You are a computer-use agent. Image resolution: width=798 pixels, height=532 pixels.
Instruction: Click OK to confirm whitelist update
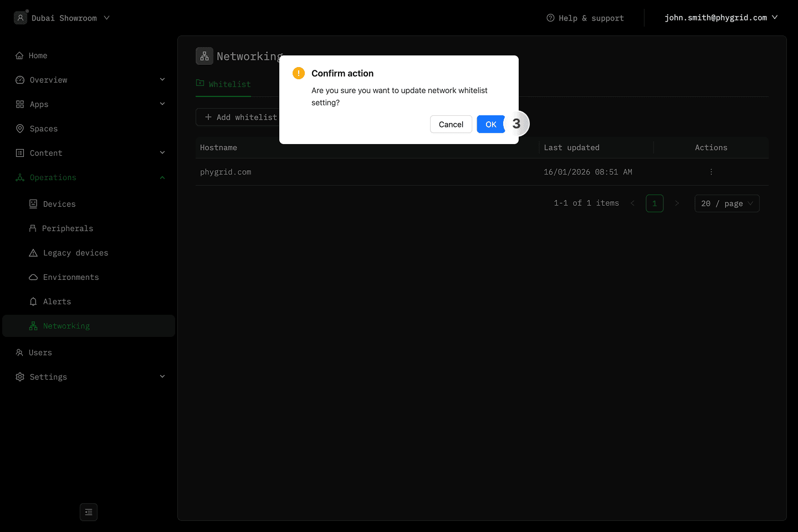[x=490, y=124]
